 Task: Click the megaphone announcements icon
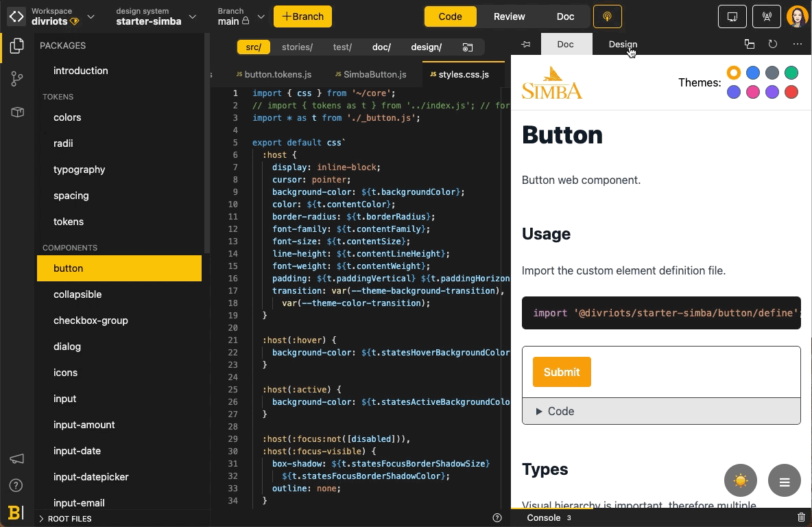17,458
